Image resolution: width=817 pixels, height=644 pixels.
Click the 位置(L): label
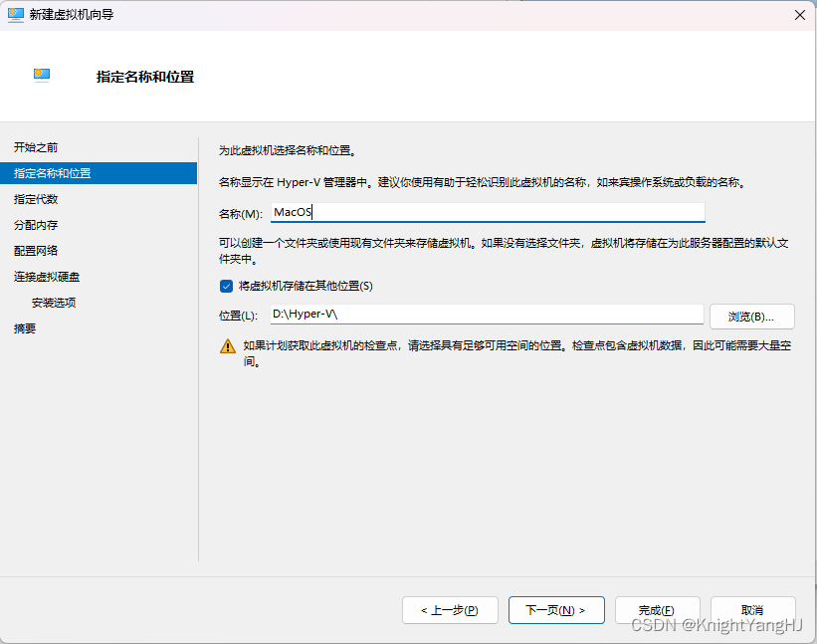coord(238,316)
